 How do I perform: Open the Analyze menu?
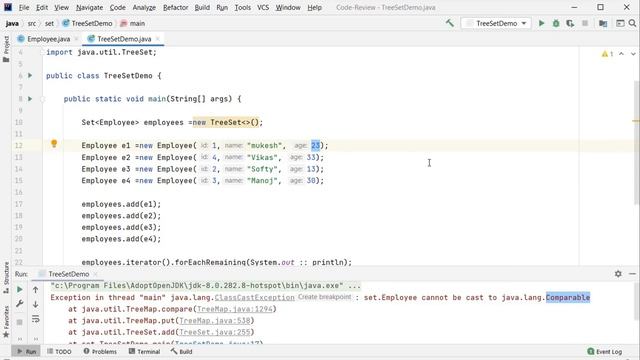click(144, 7)
